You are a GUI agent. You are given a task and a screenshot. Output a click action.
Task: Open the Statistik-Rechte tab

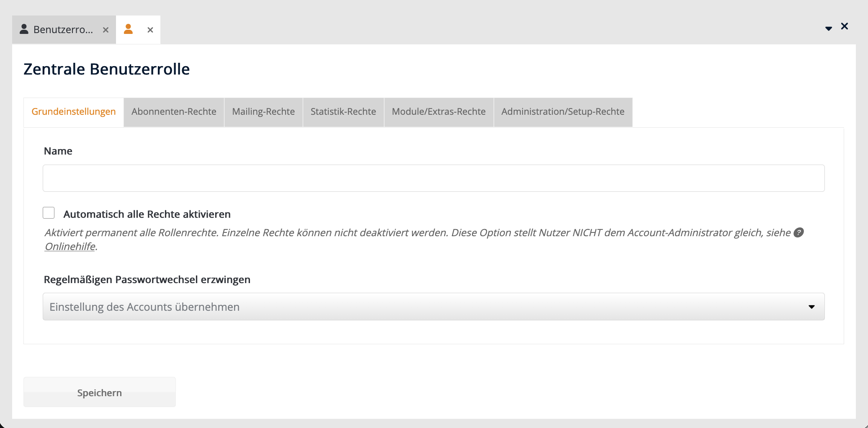[x=343, y=112]
